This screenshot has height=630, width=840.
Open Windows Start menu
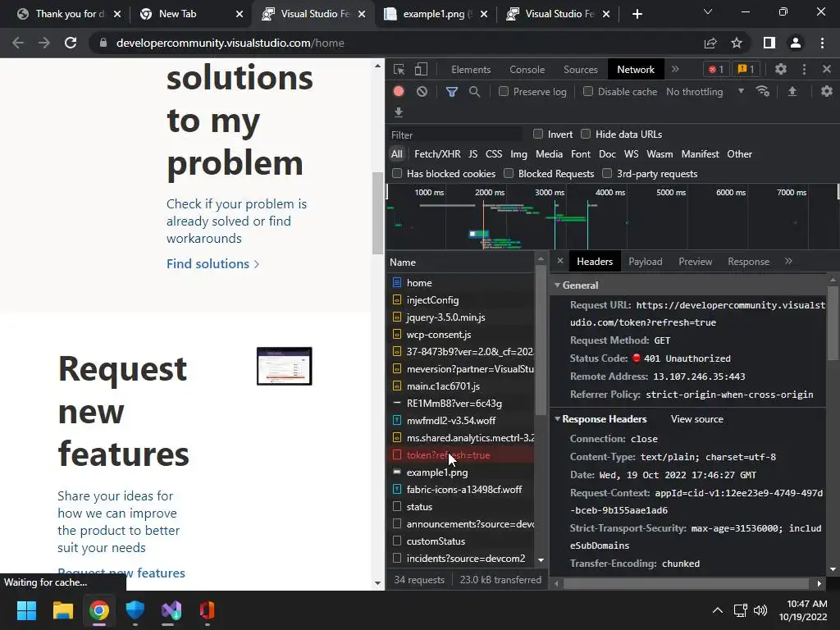(x=26, y=610)
